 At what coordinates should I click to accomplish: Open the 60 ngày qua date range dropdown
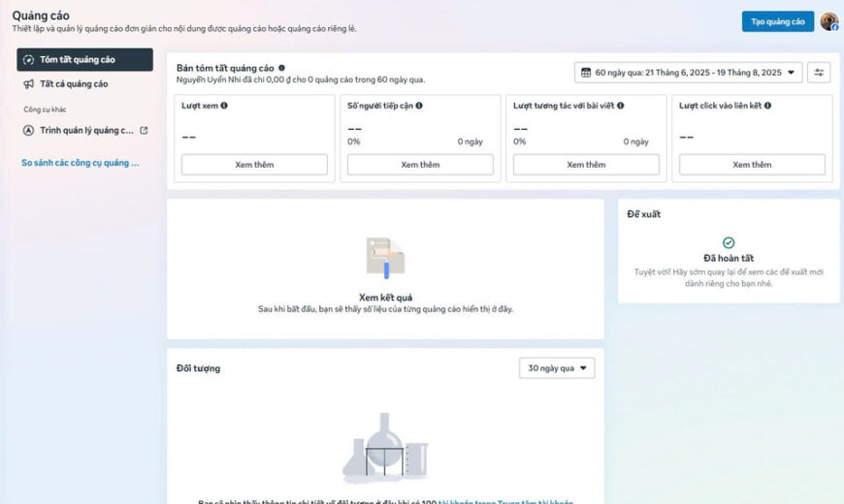coord(689,73)
